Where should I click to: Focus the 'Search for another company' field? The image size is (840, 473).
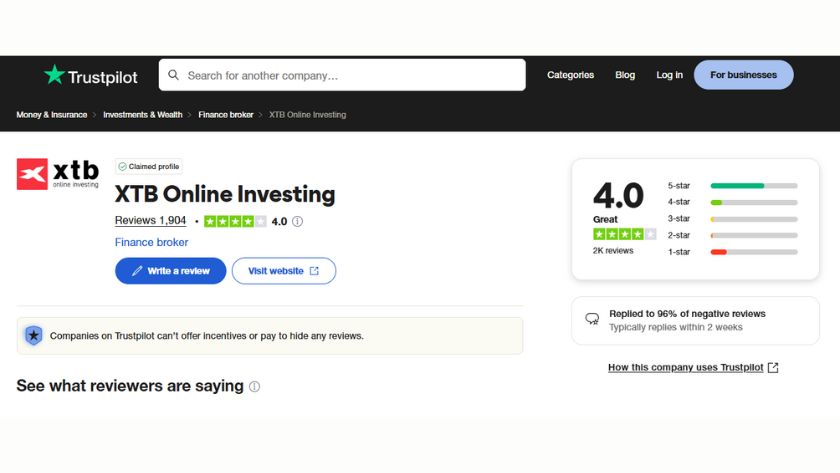click(x=342, y=75)
